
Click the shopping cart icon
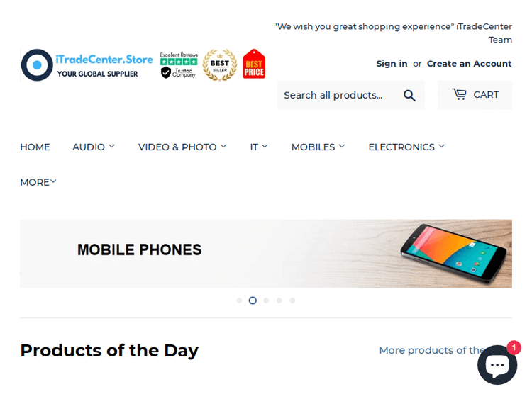(460, 94)
